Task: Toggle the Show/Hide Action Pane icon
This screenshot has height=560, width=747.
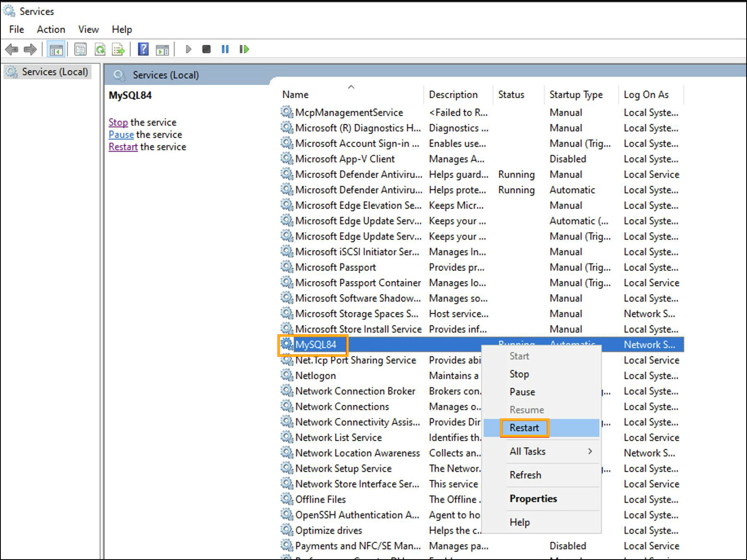Action: tap(162, 50)
